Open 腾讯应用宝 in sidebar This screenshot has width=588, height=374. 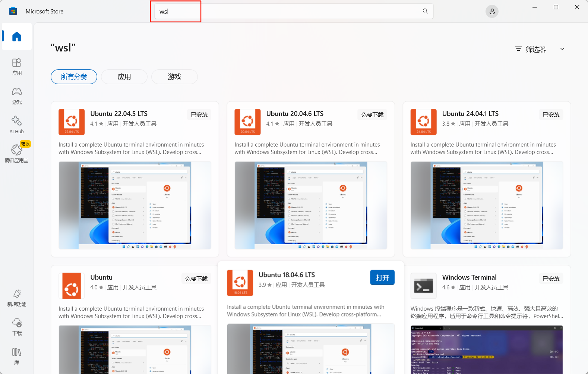coord(17,153)
